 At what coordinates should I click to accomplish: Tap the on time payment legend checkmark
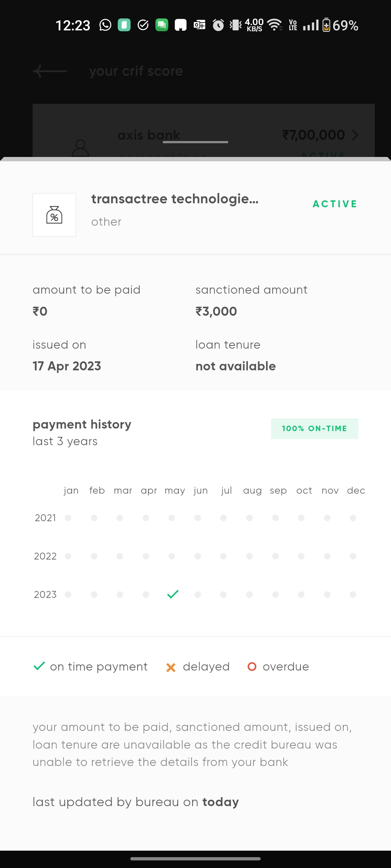[39, 666]
